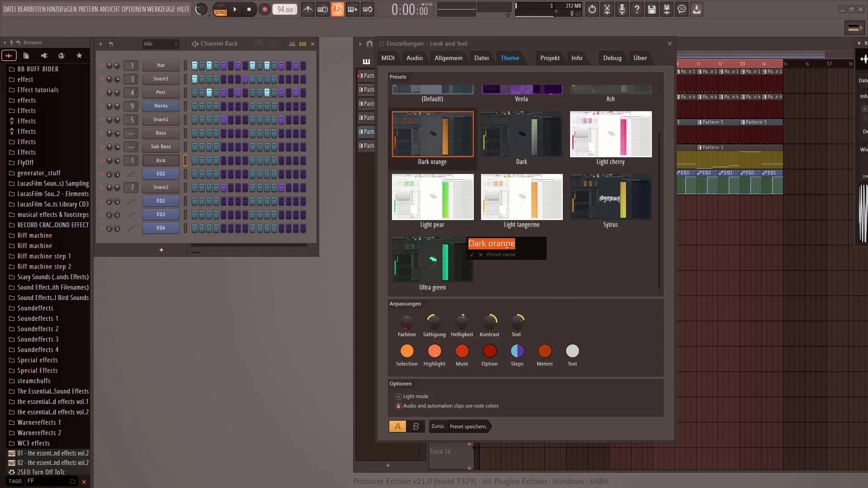The height and width of the screenshot is (488, 868).
Task: Click Preset speichern to save preset
Action: tap(468, 426)
